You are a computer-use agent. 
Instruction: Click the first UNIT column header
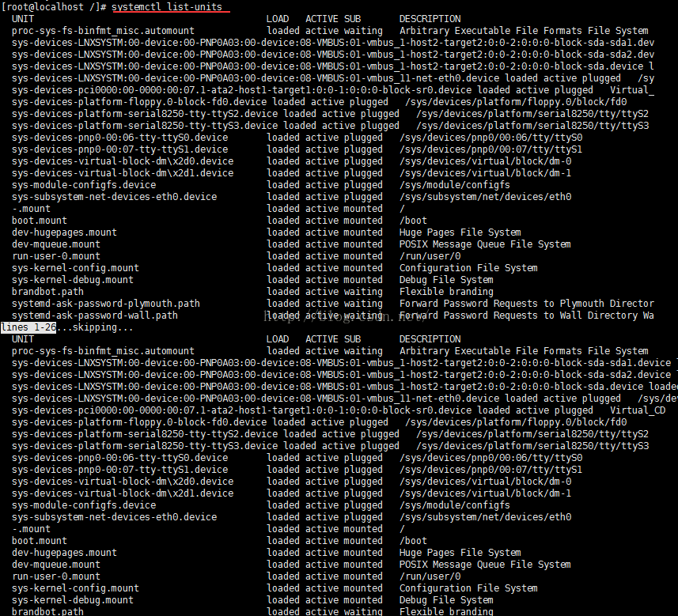click(x=23, y=19)
